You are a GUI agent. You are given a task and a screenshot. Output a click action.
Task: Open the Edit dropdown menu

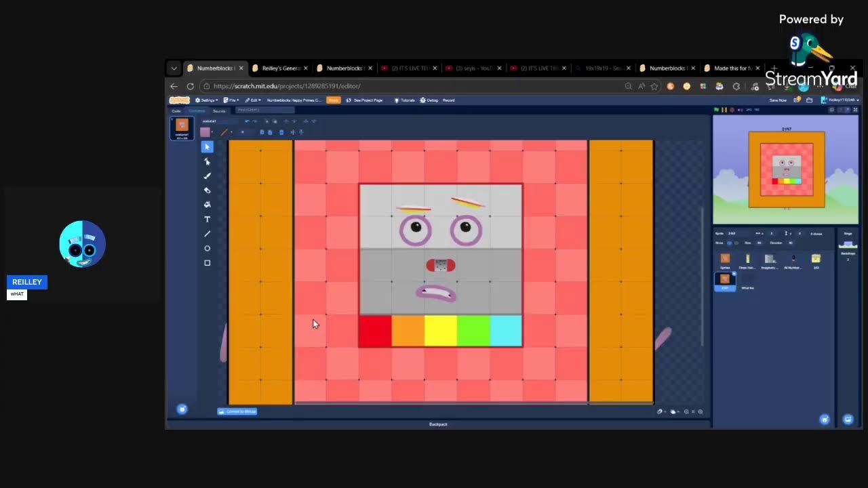253,100
